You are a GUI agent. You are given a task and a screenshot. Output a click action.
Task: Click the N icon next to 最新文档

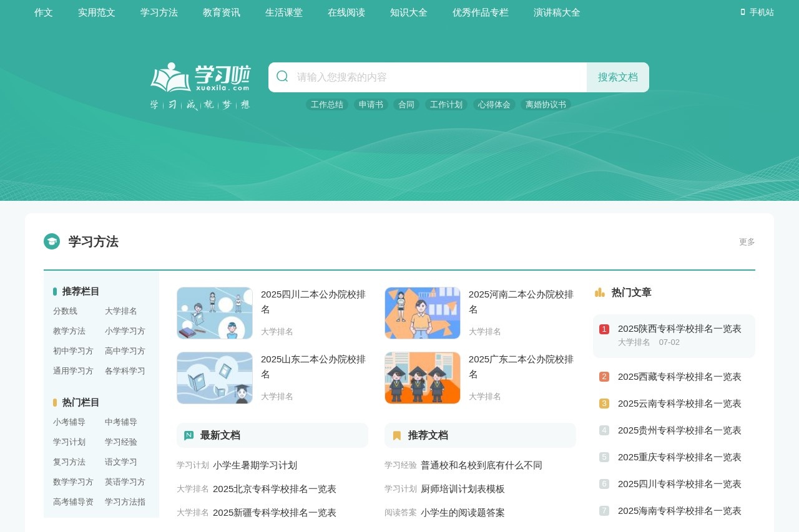coord(189,435)
